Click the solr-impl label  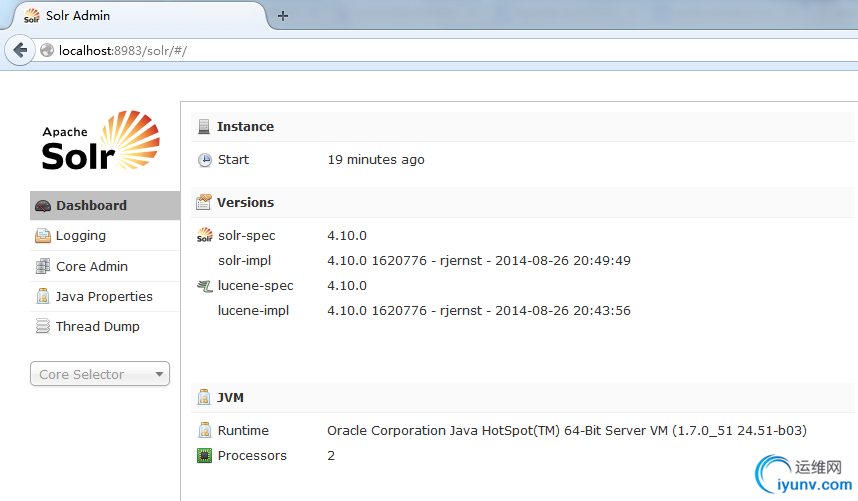(245, 260)
